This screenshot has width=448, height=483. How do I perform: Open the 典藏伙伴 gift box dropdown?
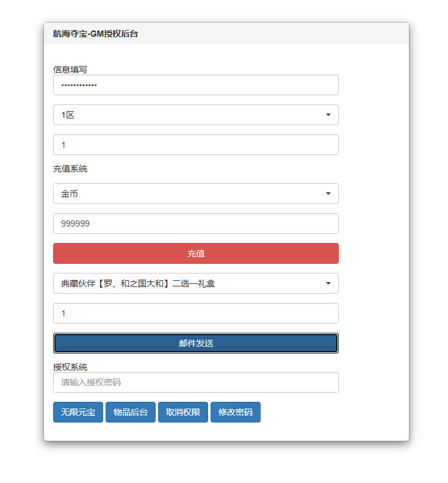tap(195, 283)
